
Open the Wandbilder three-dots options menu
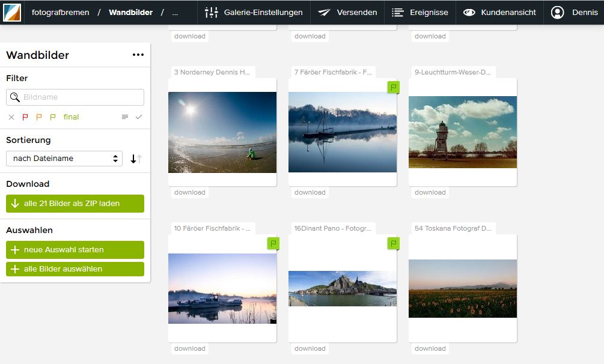coord(138,55)
